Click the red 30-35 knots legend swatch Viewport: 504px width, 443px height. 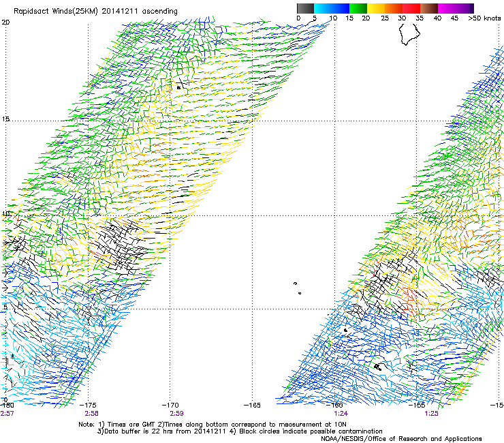(411, 8)
